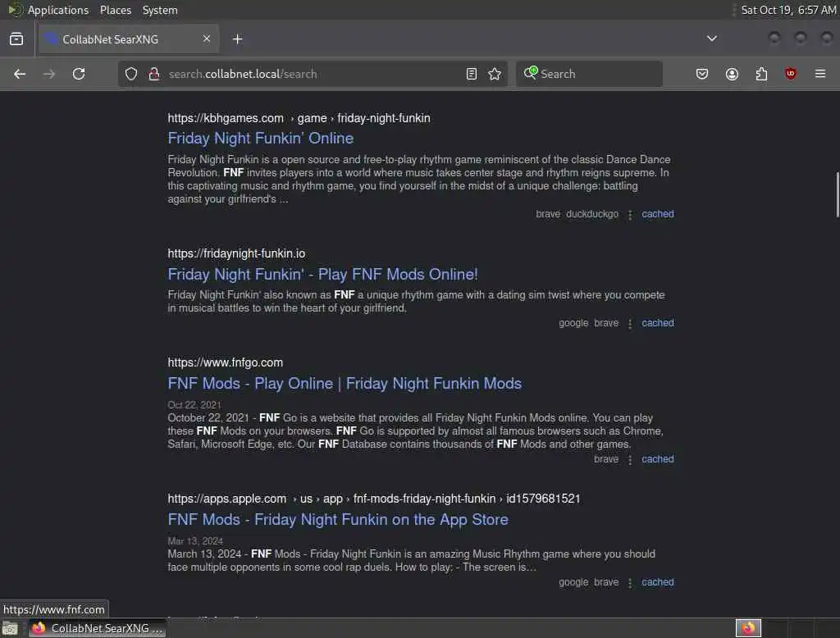Open Firefox account icon
Viewport: 840px width, 638px height.
coord(732,74)
